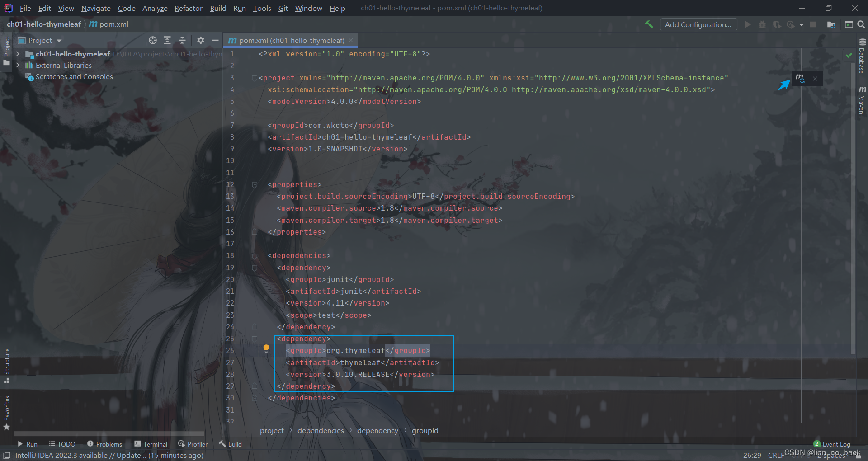The height and width of the screenshot is (461, 868).
Task: Open Event Log from status bar
Action: coord(832,444)
